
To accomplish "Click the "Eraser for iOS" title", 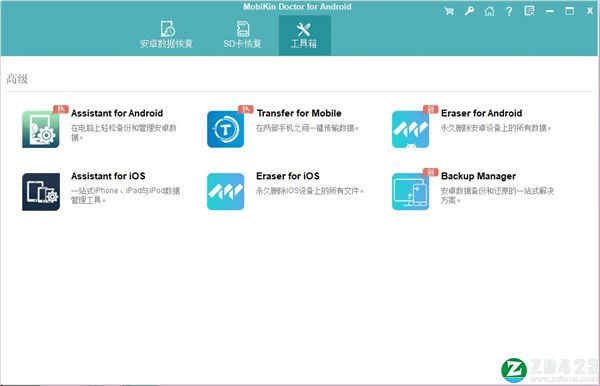I will [288, 176].
